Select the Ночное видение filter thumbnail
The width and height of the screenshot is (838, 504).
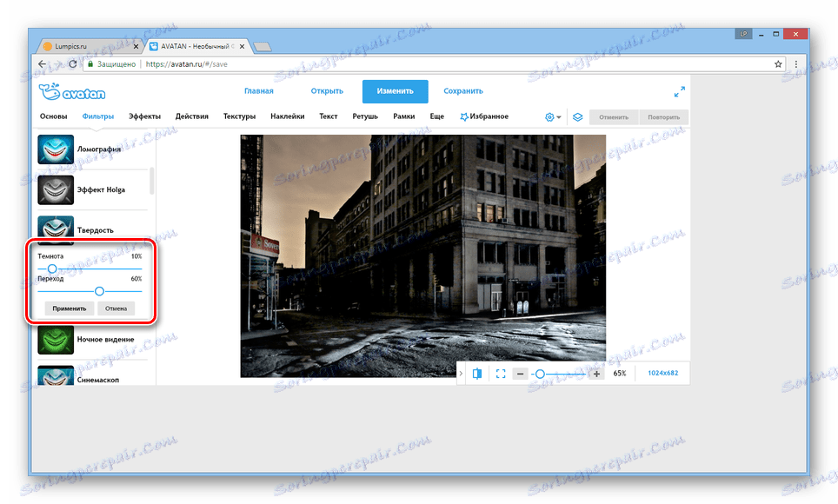(56, 340)
